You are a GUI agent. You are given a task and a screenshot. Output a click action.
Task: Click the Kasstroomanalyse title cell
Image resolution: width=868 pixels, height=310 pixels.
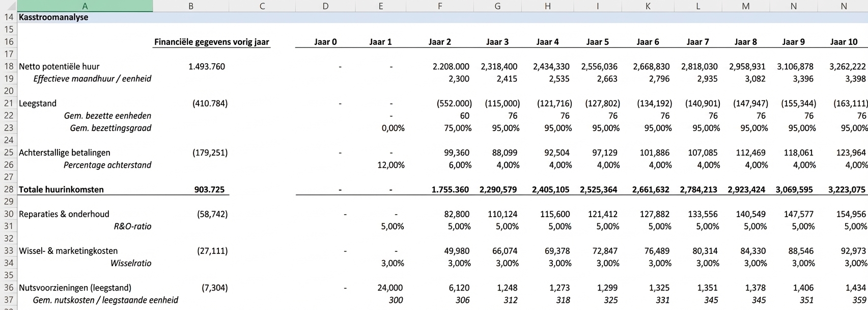pos(53,17)
